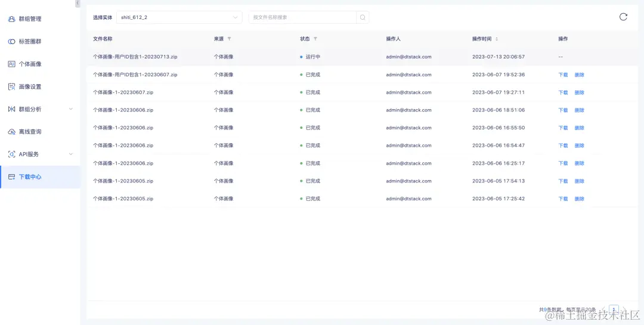Download 个体画像-用户ID包含1-20230607.zip

point(563,75)
